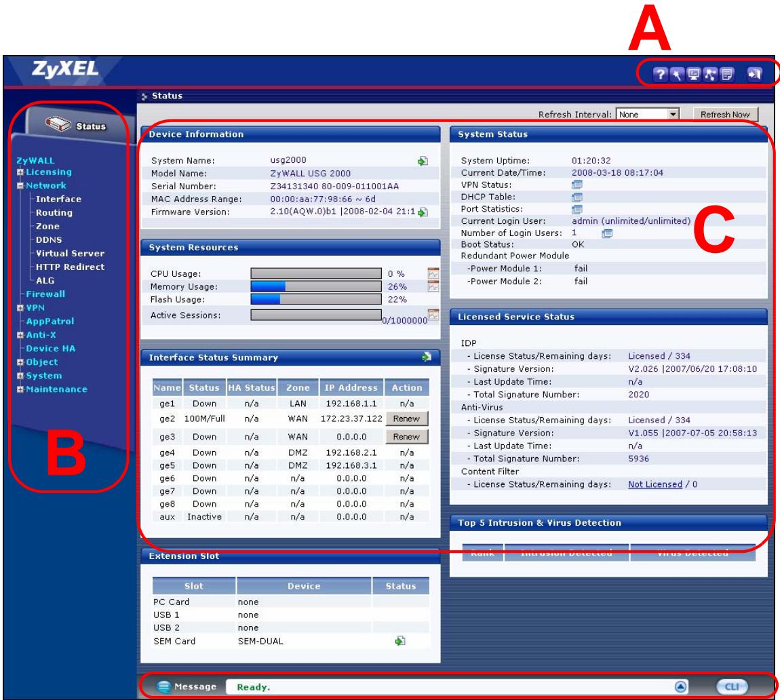
Task: Click the ge1 interface name cell
Action: pyautogui.click(x=167, y=403)
